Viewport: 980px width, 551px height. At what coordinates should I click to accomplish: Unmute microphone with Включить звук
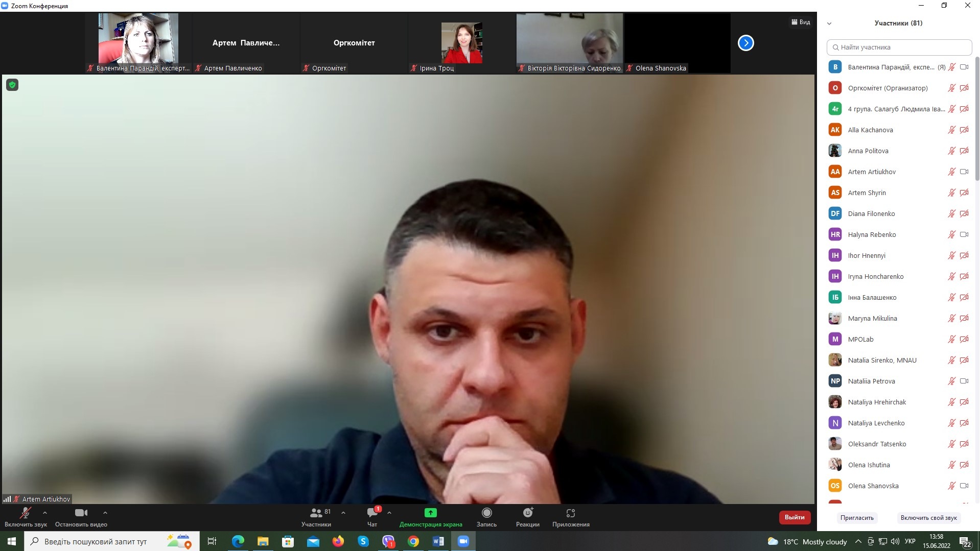25,517
